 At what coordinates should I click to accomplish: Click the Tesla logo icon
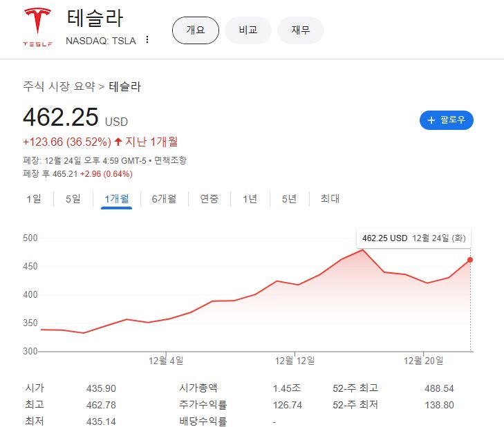pos(37,28)
